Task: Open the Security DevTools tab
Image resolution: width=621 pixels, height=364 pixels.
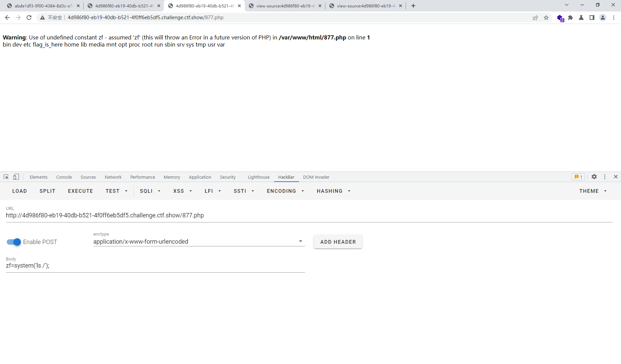Action: click(x=228, y=177)
